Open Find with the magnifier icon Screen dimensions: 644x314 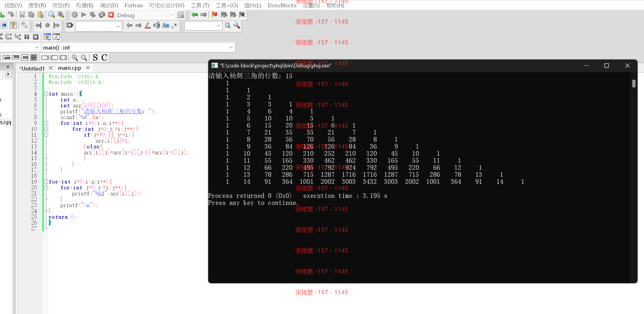coord(52,15)
